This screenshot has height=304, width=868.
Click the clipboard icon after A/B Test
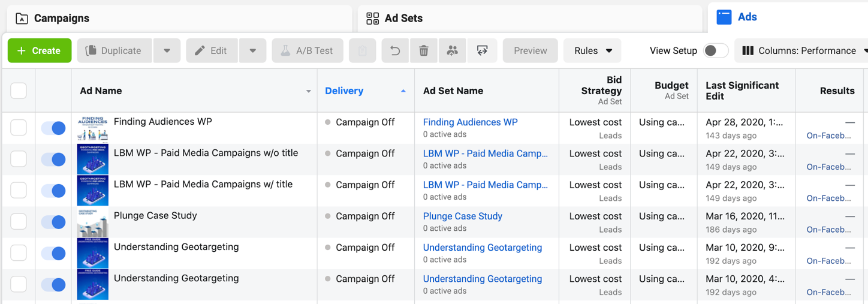[363, 51]
